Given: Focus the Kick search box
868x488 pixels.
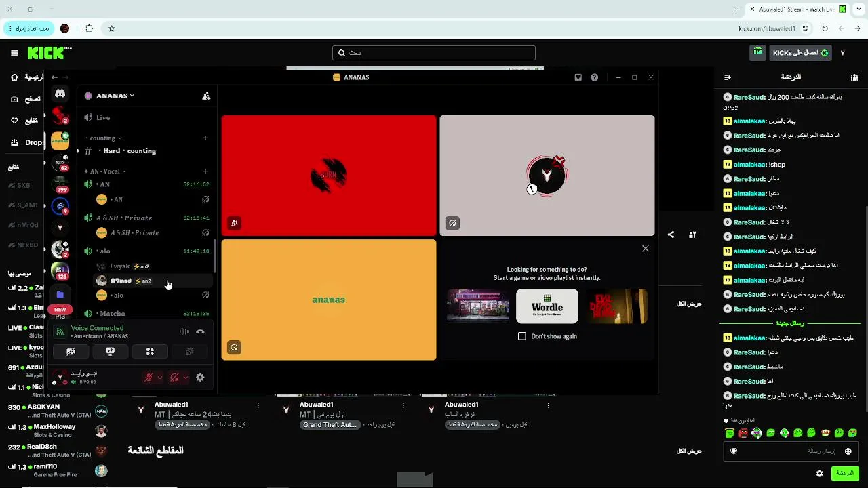Looking at the screenshot, I should pyautogui.click(x=434, y=53).
